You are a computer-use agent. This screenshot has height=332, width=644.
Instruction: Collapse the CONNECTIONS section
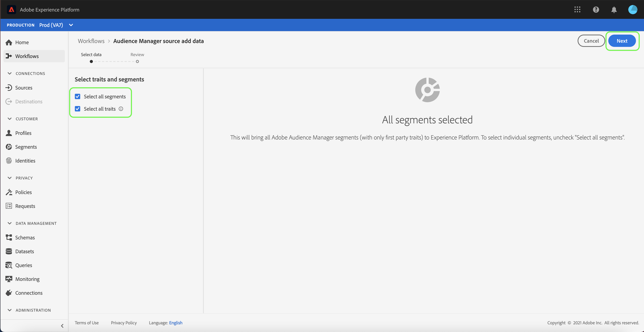tap(10, 73)
